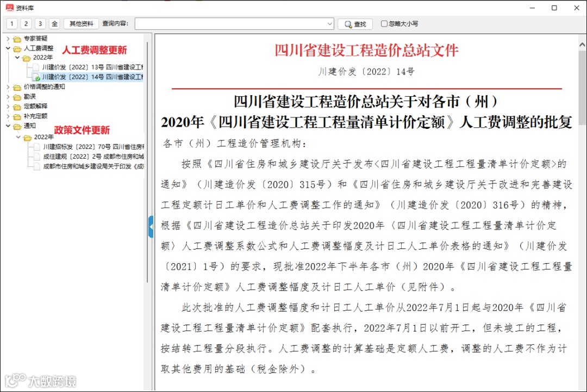The image size is (587, 392).
Task: Collapse the left panel with blue splitter arrow
Action: point(151,227)
